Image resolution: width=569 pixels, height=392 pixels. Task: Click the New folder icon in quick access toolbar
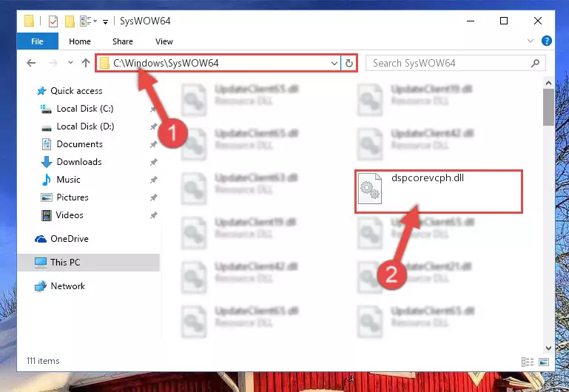70,21
